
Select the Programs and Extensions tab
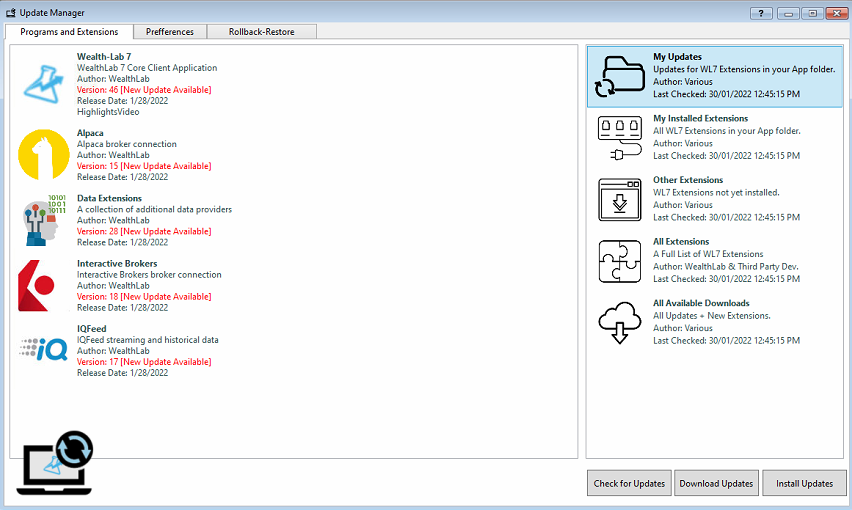69,32
